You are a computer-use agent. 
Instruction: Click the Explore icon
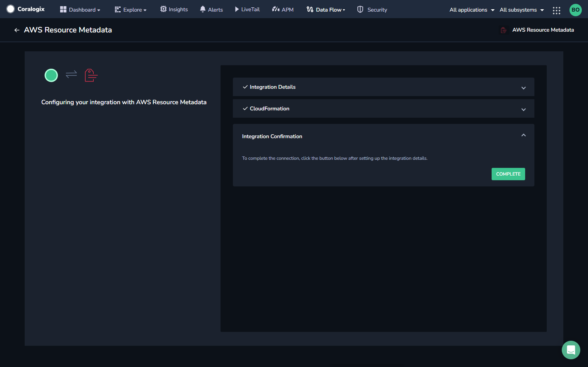[x=118, y=10]
